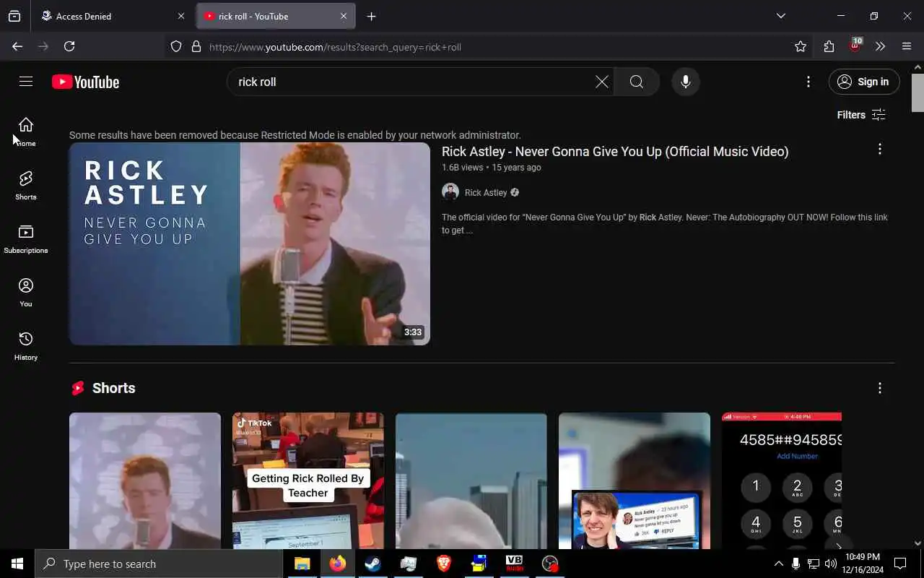Open YouTube settings three-dot menu

808,82
